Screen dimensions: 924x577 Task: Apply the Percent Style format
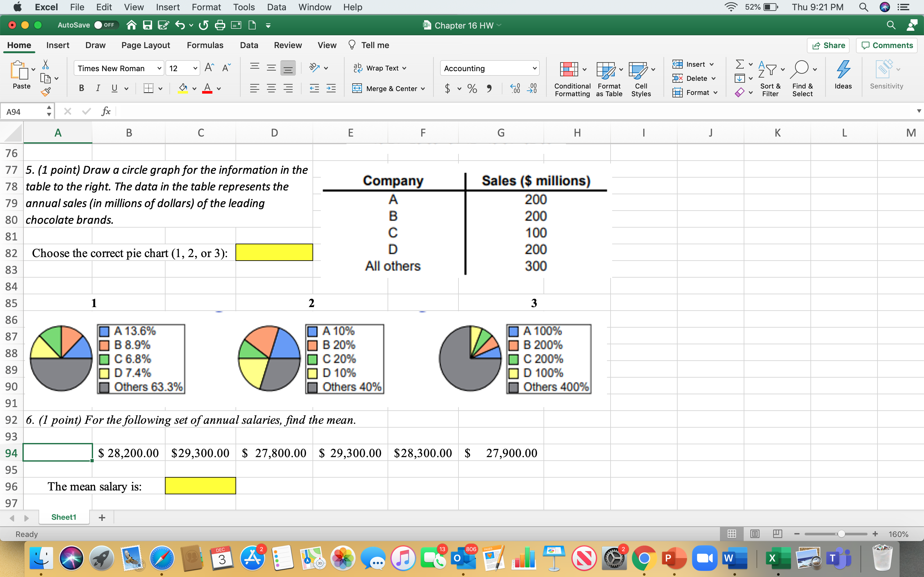click(472, 88)
